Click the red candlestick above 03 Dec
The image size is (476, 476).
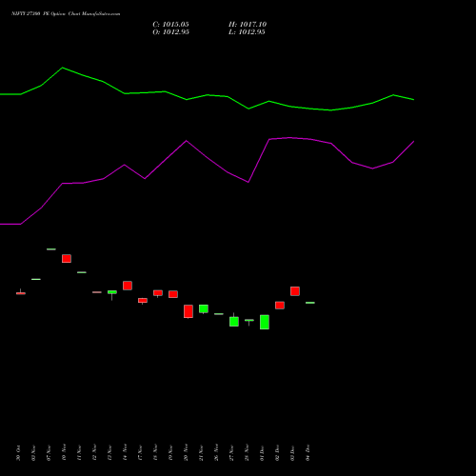pyautogui.click(x=295, y=291)
